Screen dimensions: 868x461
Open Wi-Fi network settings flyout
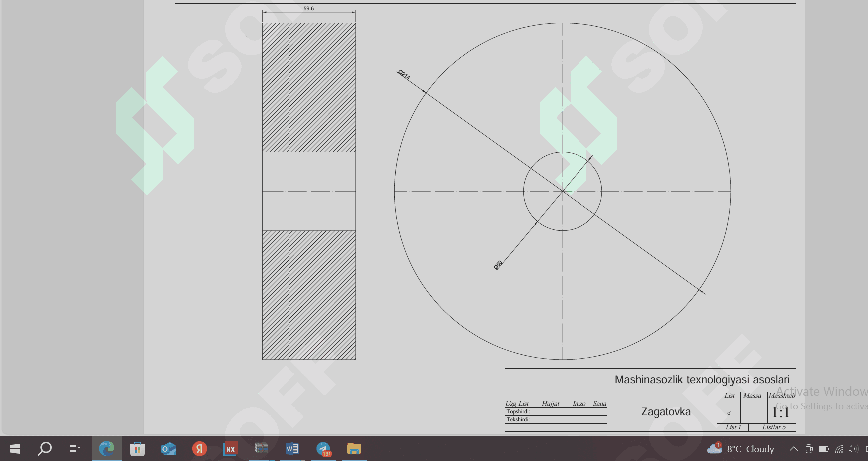click(x=839, y=449)
